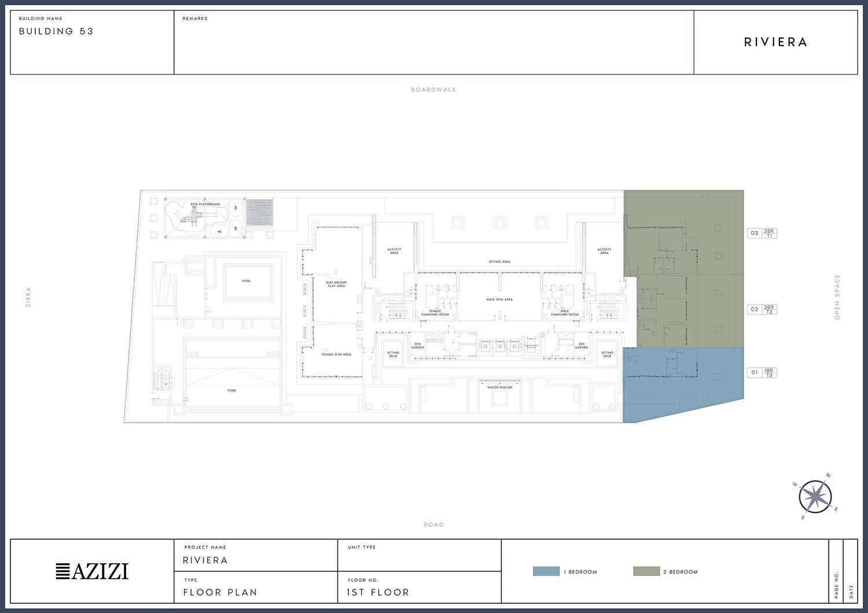The height and width of the screenshot is (613, 868).
Task: Click the AZIZI logo
Action: tap(92, 571)
